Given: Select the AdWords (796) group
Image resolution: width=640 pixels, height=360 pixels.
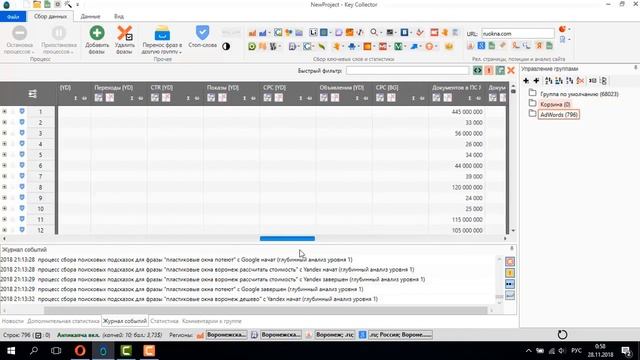Looking at the screenshot, I should coord(559,115).
